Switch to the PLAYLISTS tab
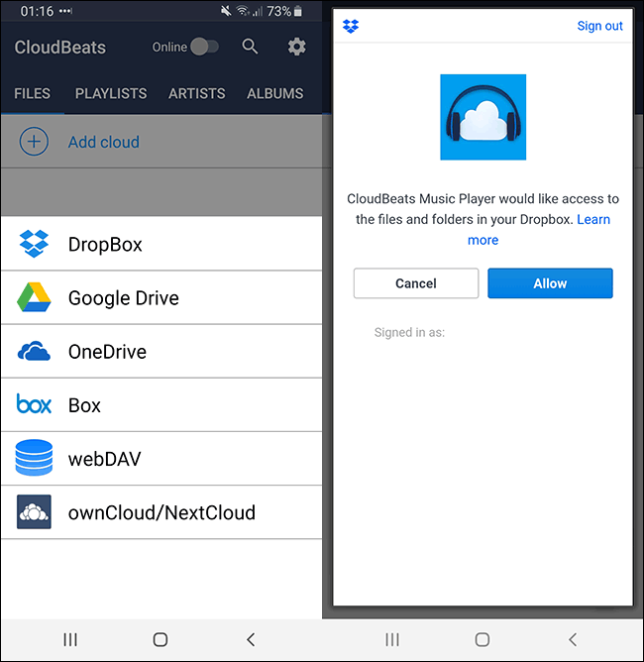The width and height of the screenshot is (644, 662). pos(111,93)
